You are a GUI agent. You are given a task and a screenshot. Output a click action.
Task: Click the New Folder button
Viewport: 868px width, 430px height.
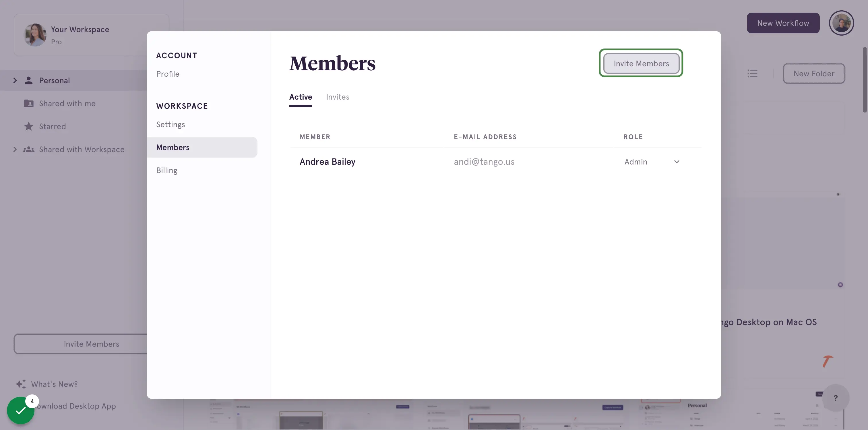pyautogui.click(x=814, y=73)
